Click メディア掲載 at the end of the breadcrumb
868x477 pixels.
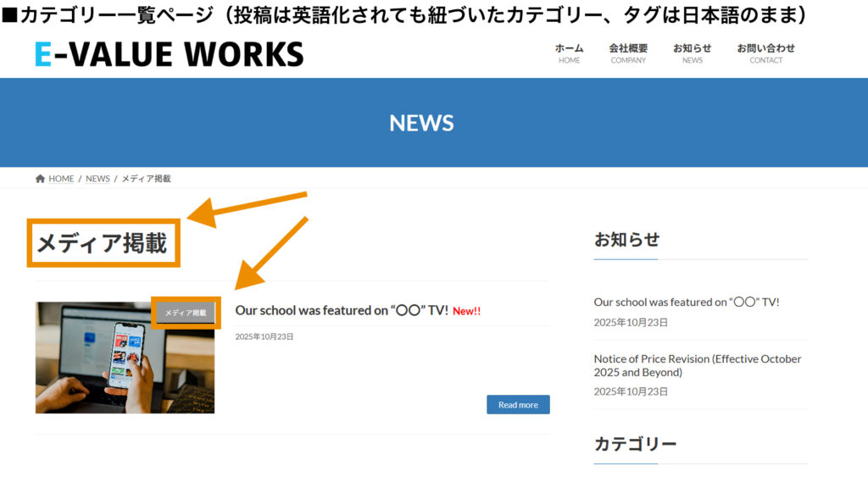click(146, 179)
